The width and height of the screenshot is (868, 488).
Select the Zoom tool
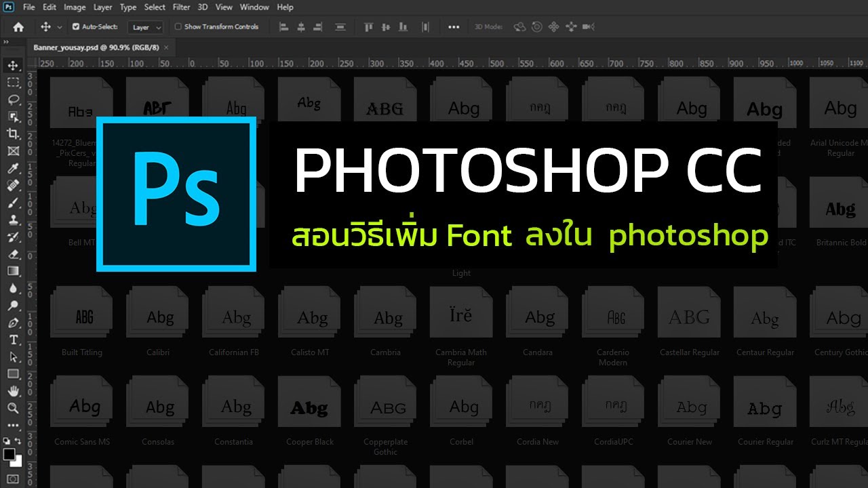[13, 408]
